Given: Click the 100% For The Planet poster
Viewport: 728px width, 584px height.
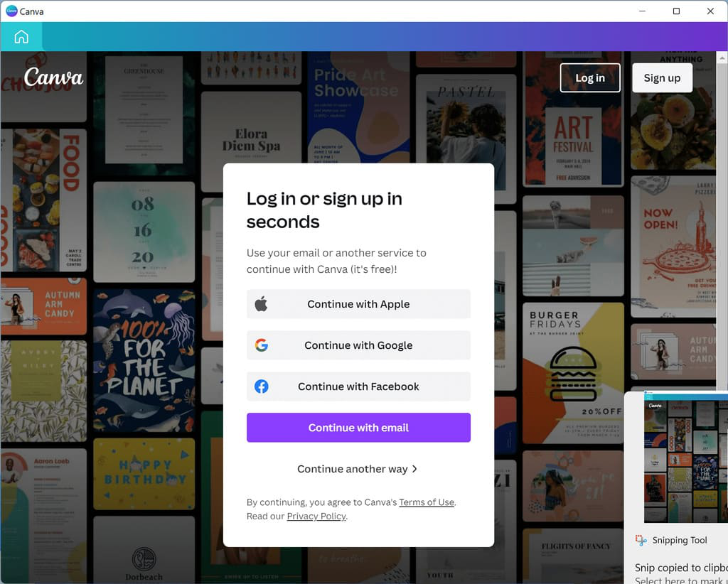Looking at the screenshot, I should click(x=144, y=361).
